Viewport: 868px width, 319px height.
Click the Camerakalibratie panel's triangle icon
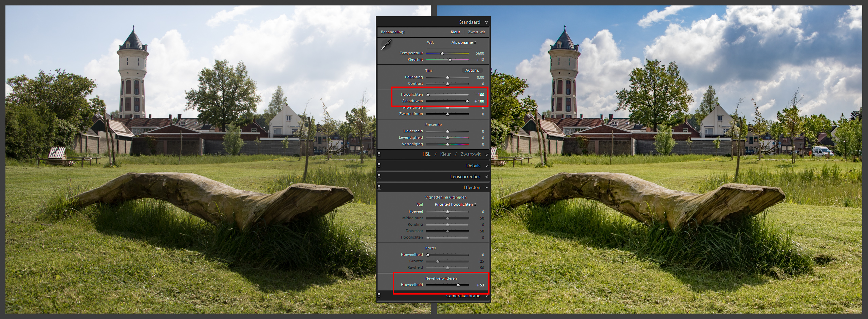coord(486,296)
